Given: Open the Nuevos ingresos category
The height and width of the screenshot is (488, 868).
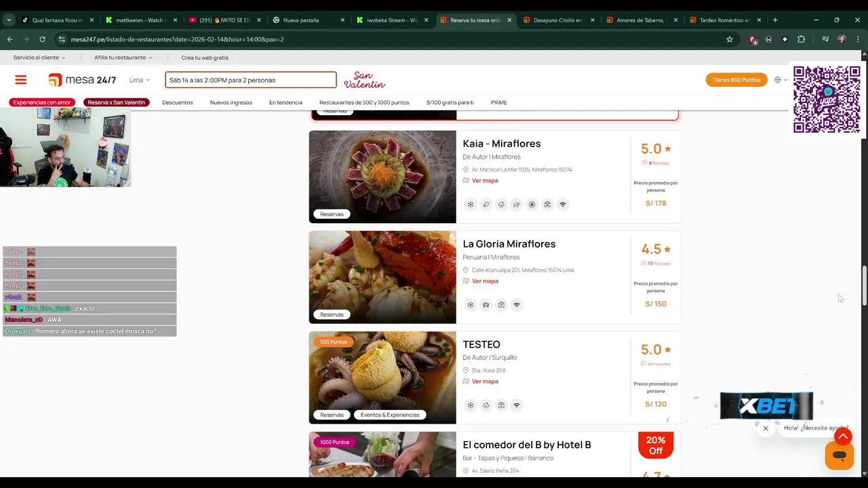Looking at the screenshot, I should tap(231, 102).
